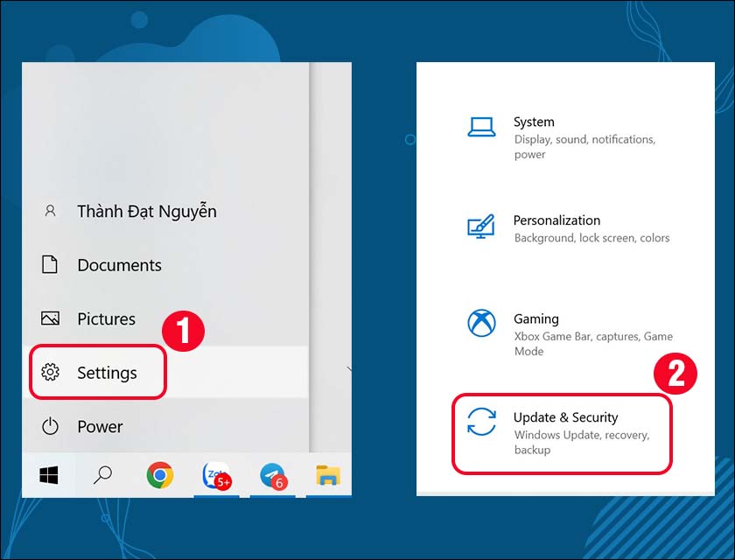Click the laptop icon for System
735x560 pixels.
pos(481,128)
